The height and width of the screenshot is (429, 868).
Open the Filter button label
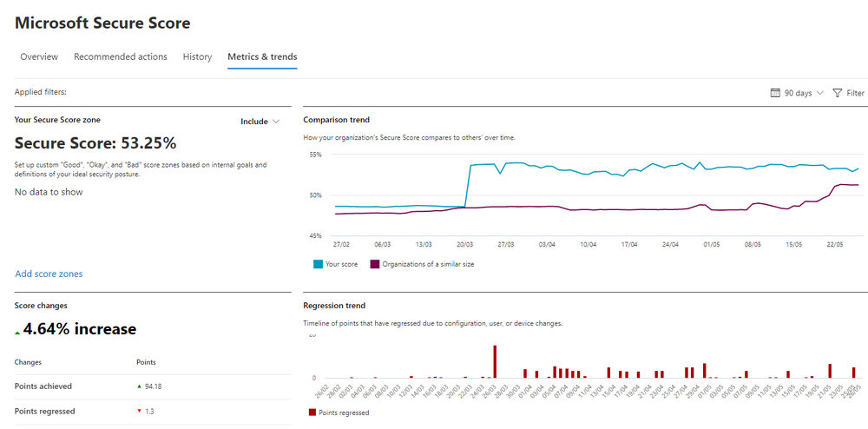855,93
